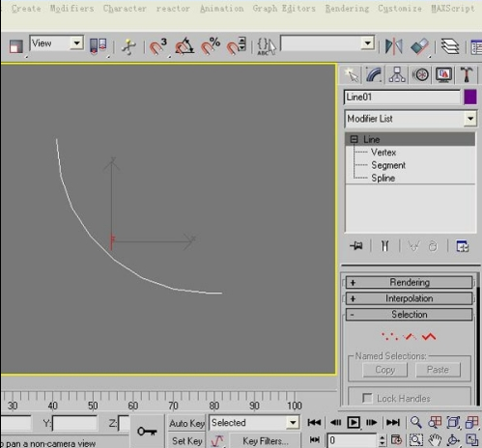Screen dimensions: 482x448
Task: Toggle the Angle Snap icon
Action: coord(184,46)
